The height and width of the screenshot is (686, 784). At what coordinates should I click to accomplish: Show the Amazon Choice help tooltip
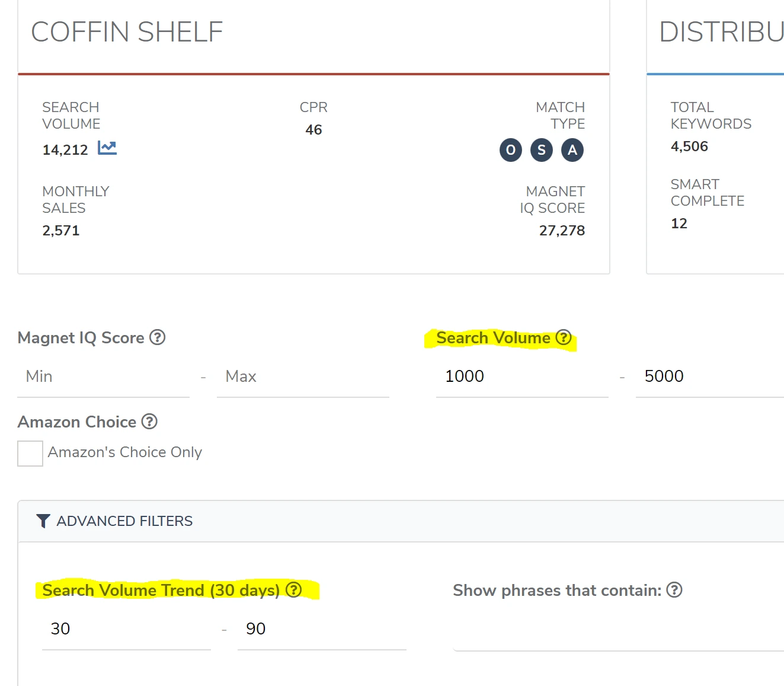[x=149, y=422]
